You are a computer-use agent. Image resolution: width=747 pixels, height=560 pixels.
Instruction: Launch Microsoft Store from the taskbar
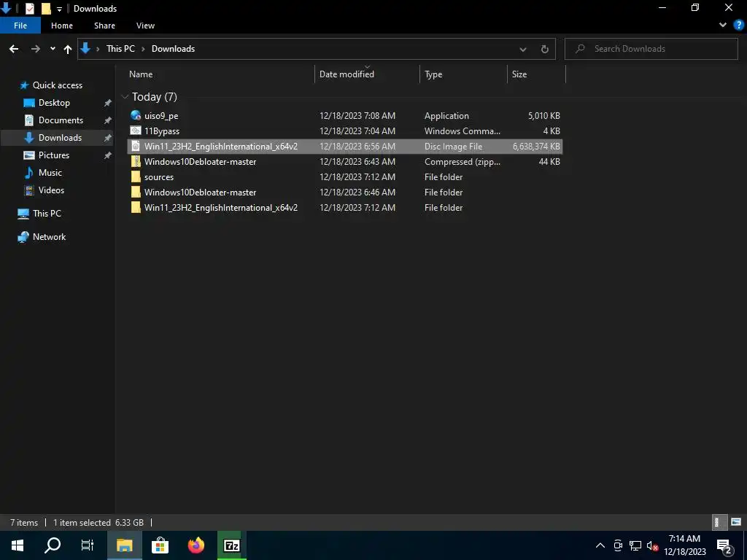[160, 545]
